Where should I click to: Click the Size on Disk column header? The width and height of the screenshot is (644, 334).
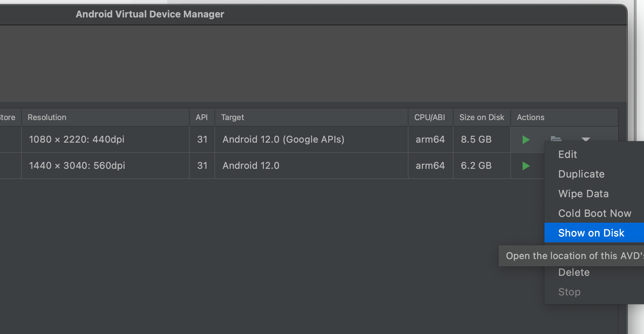coord(482,118)
